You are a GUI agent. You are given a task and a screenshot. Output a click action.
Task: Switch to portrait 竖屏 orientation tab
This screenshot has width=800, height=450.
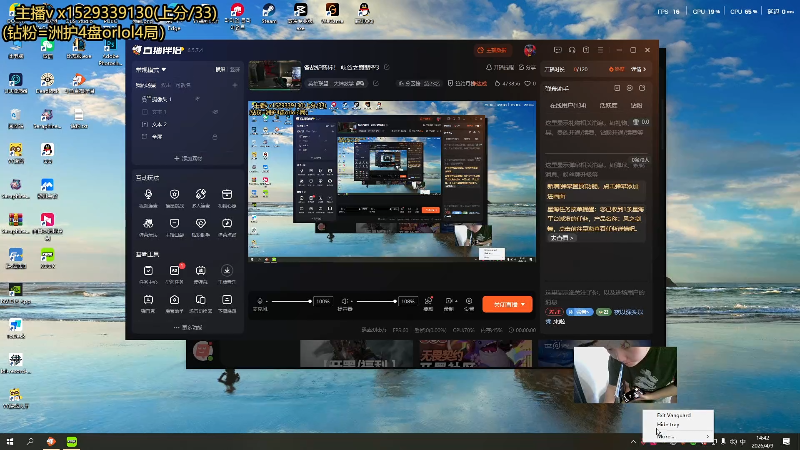pos(234,69)
